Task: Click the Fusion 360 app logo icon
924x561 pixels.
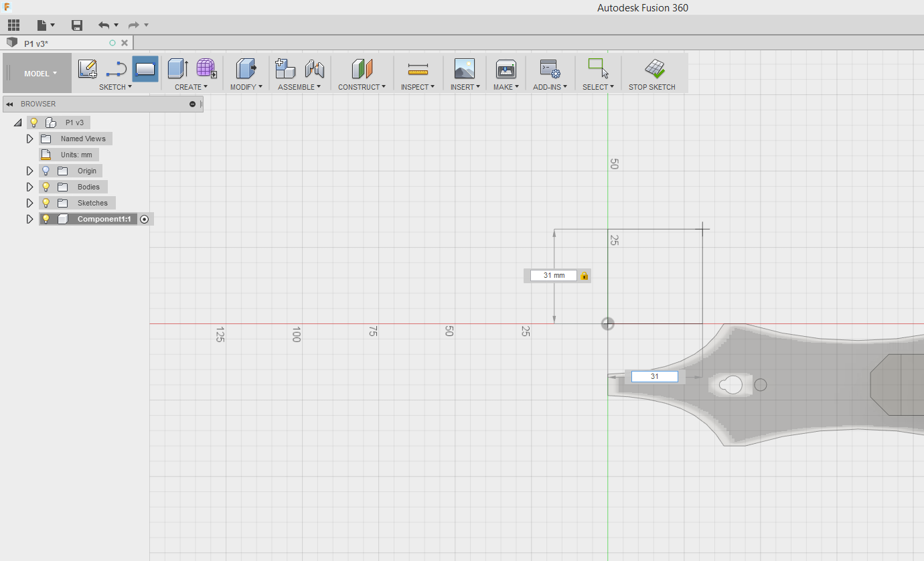Action: 7,7
